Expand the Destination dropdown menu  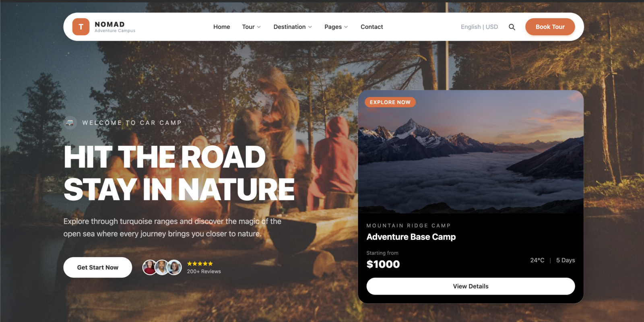[293, 27]
